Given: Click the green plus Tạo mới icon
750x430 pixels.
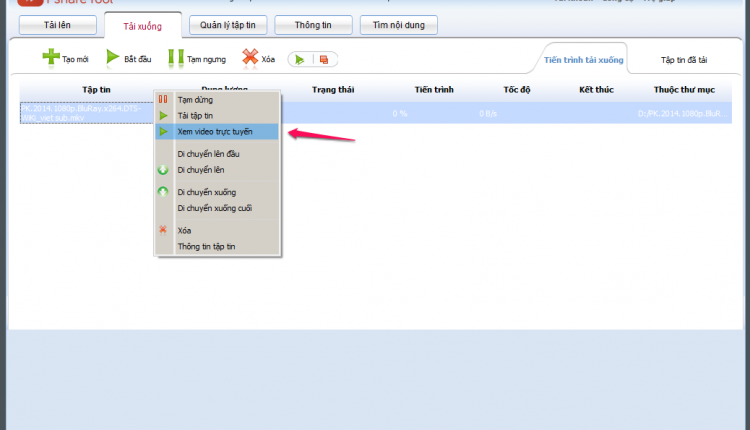Looking at the screenshot, I should click(51, 56).
